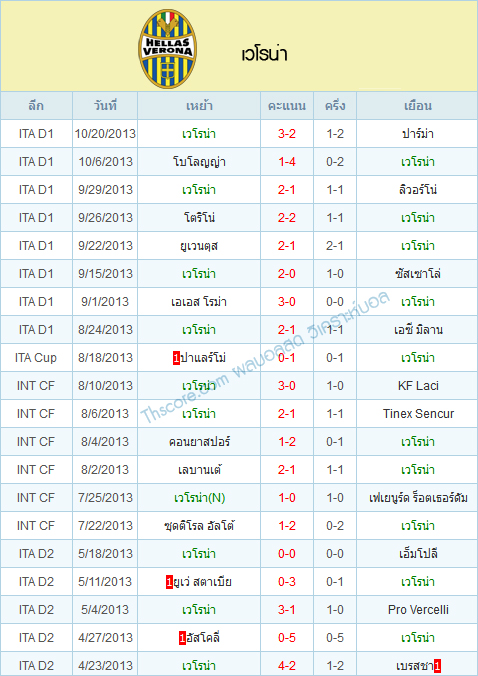Click the date 9/1/2013

coord(105,302)
